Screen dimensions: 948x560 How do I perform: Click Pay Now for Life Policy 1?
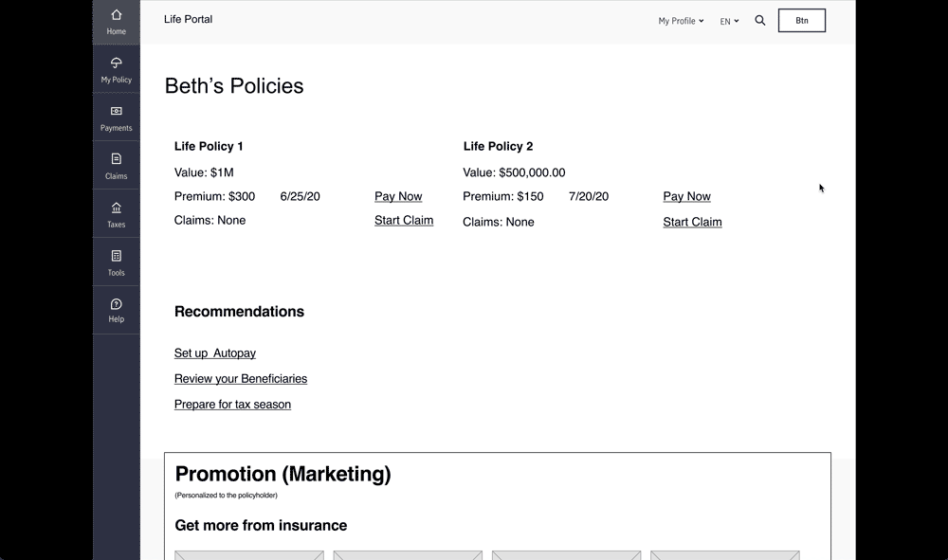(398, 196)
